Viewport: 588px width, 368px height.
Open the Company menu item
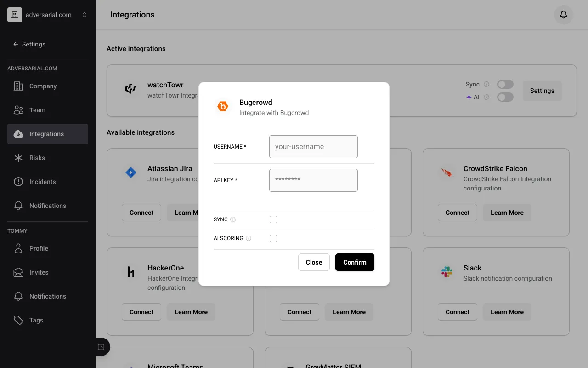pos(48,86)
